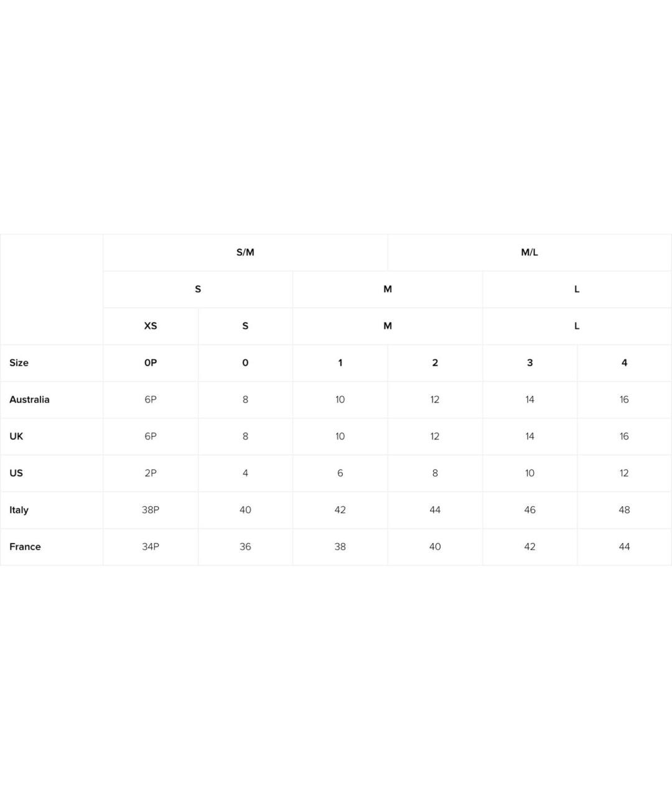Click the Italy 46 cell
The width and height of the screenshot is (672, 797).
[x=530, y=509]
